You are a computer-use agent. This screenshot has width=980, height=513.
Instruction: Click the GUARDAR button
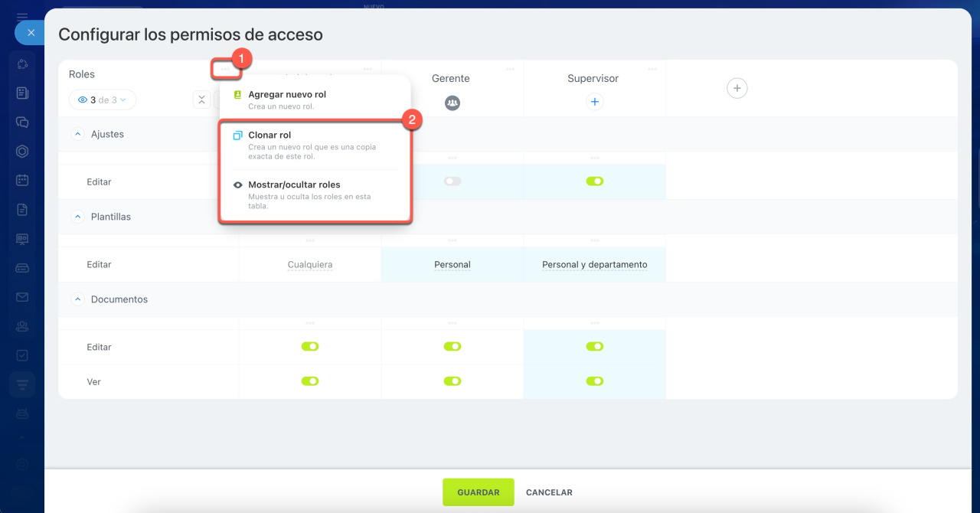click(x=479, y=492)
